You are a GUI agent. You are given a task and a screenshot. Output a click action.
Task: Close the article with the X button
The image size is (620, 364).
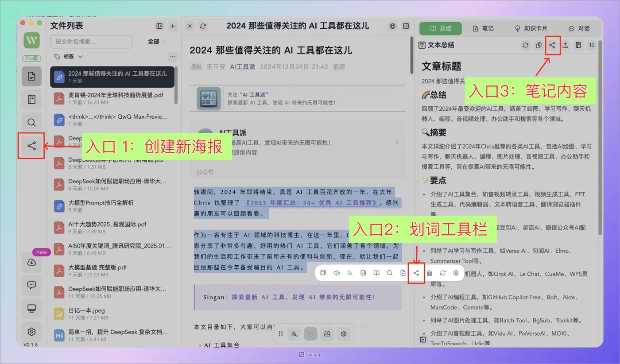(x=190, y=26)
